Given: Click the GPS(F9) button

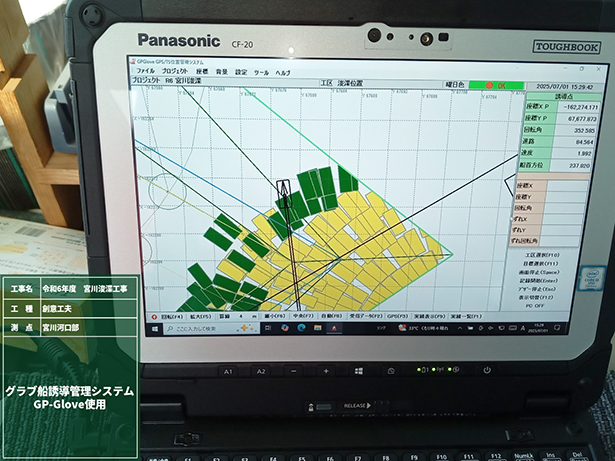Looking at the screenshot, I should [399, 314].
